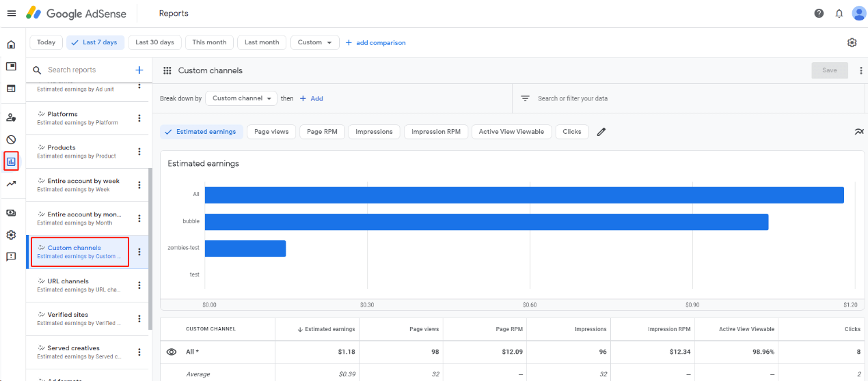Click the edit metrics pencil icon
Image resolution: width=868 pixels, height=381 pixels.
point(601,132)
